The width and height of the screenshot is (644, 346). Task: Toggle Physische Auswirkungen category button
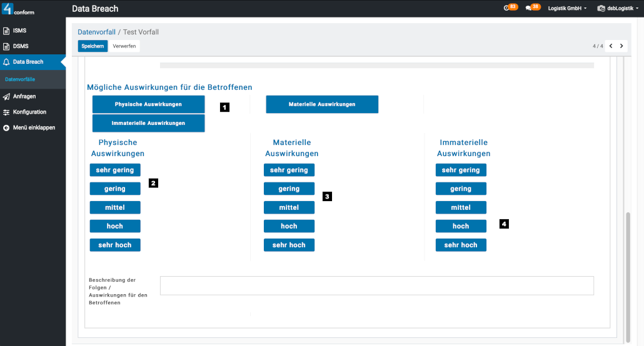pyautogui.click(x=148, y=104)
